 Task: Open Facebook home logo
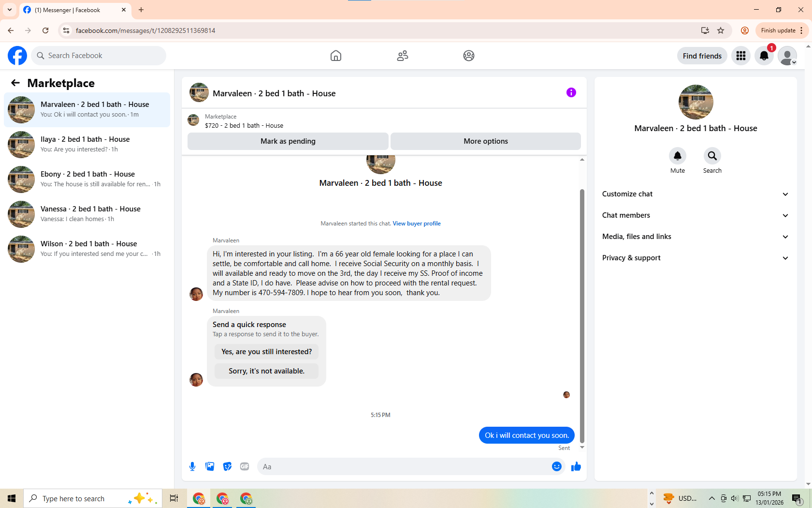click(17, 56)
